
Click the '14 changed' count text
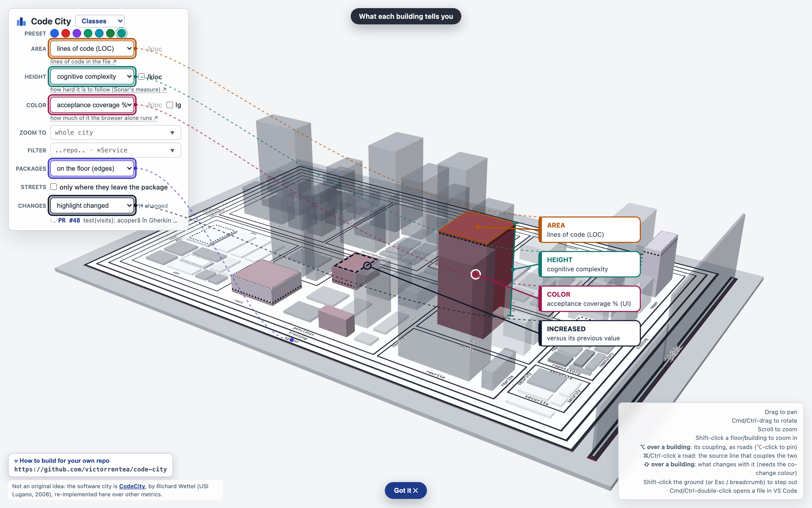(153, 206)
